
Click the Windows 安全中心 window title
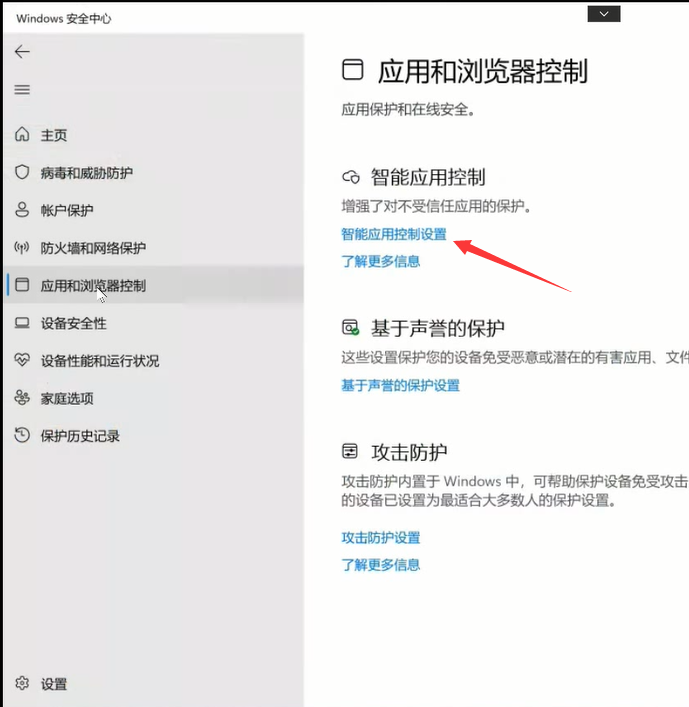tap(64, 18)
